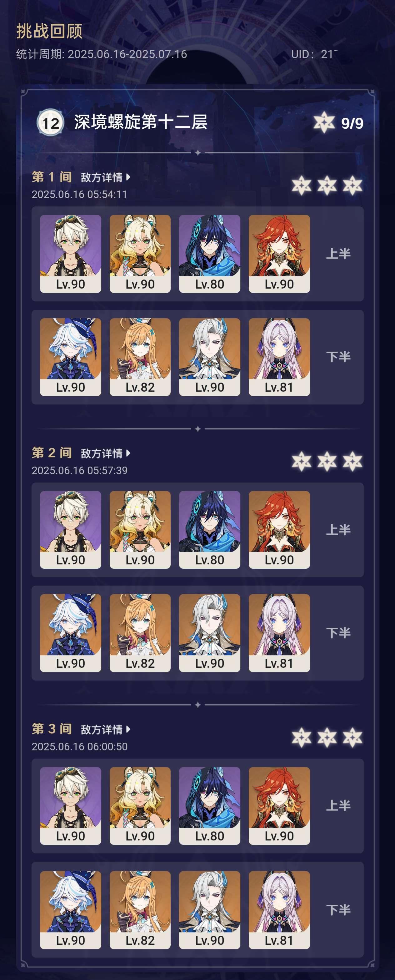Select the silver-haired Lv.90 character in chamber 2 second half
Image resolution: width=395 pixels, height=980 pixels.
click(209, 633)
